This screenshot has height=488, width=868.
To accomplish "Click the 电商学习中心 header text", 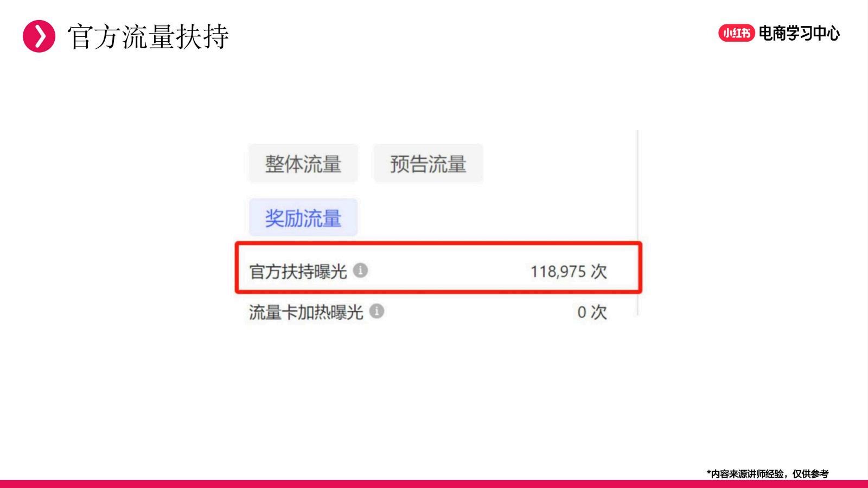I will (799, 33).
